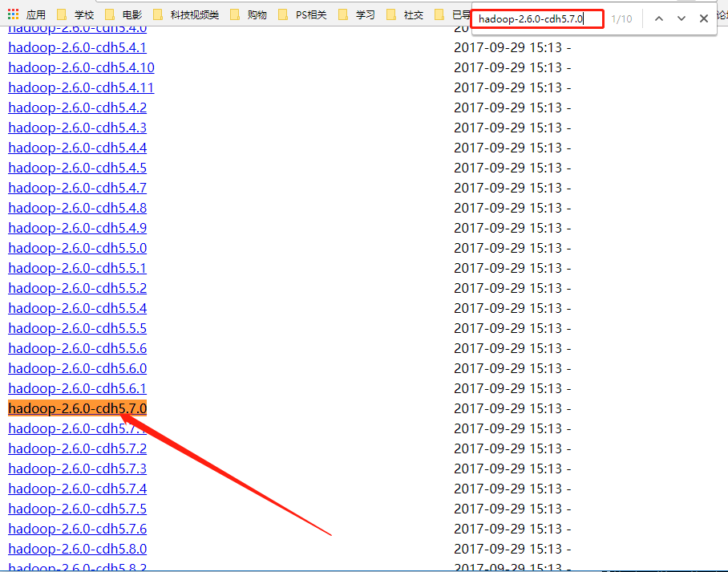The image size is (728, 572).
Task: Open the hadoop-2.6.0-cdh5.4.2 link
Action: pos(77,108)
